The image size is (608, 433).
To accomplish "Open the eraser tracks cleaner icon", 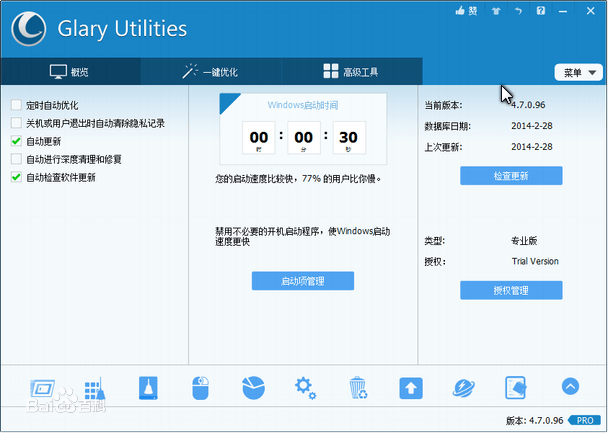I will point(516,388).
